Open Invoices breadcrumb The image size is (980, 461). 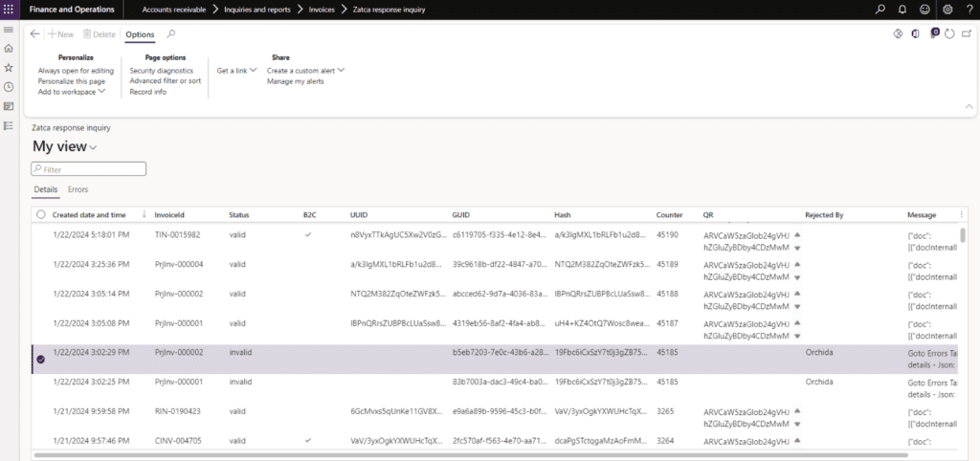322,10
